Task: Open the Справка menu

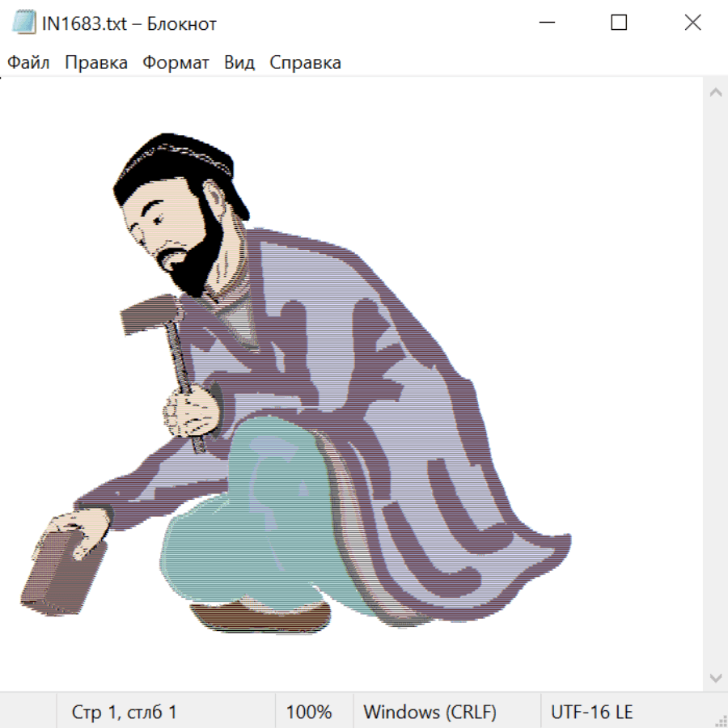Action: 305,62
